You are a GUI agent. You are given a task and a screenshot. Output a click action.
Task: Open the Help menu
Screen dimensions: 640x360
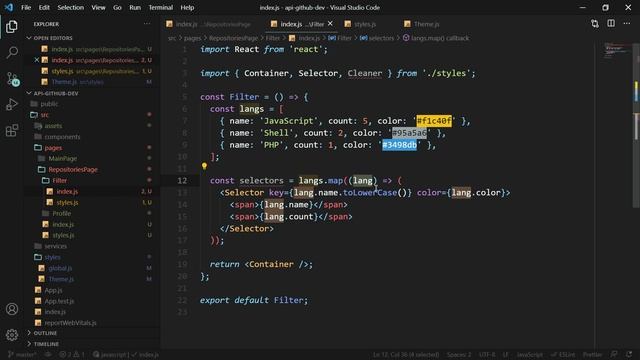tap(187, 7)
